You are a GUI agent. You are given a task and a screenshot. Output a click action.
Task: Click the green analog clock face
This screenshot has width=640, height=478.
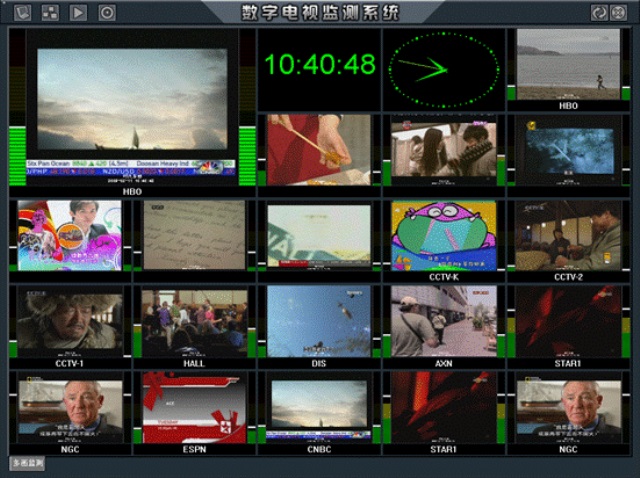[x=444, y=70]
